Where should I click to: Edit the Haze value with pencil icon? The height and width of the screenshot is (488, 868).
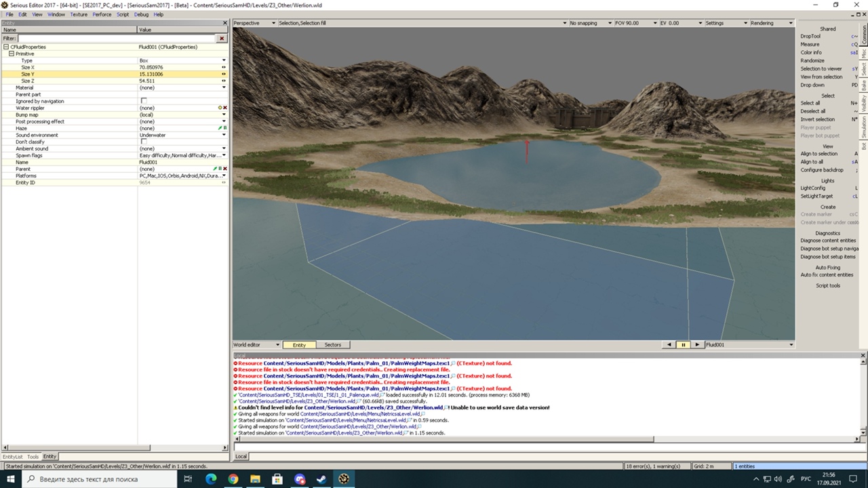(x=220, y=128)
